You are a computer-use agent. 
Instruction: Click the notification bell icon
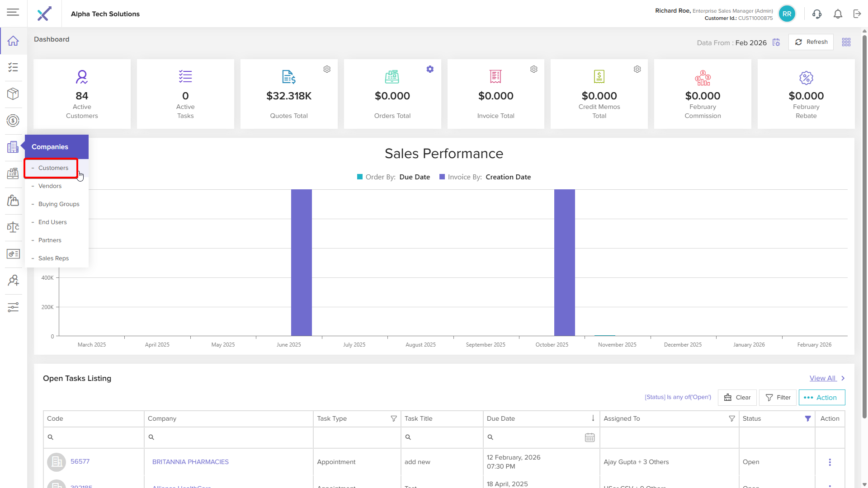click(838, 14)
